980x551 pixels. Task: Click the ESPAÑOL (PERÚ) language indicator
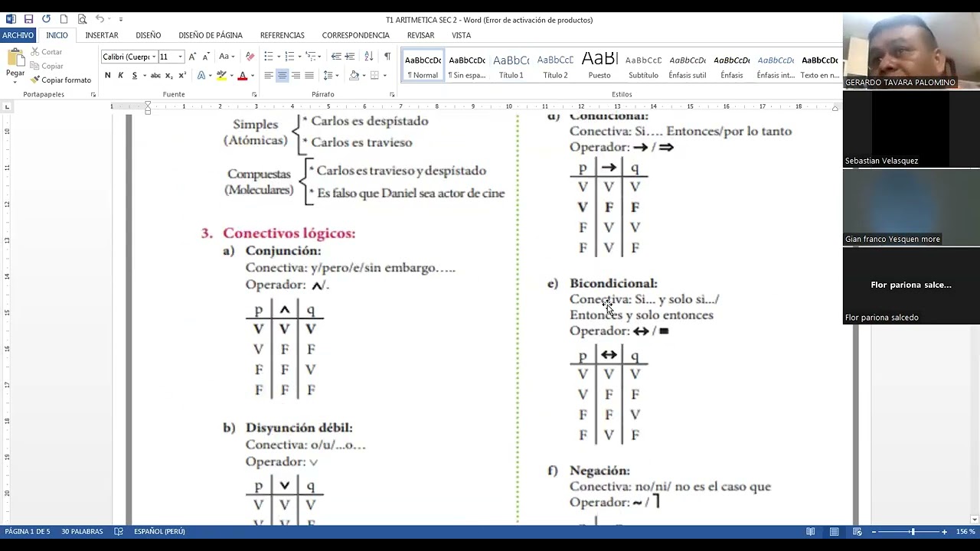coord(159,532)
